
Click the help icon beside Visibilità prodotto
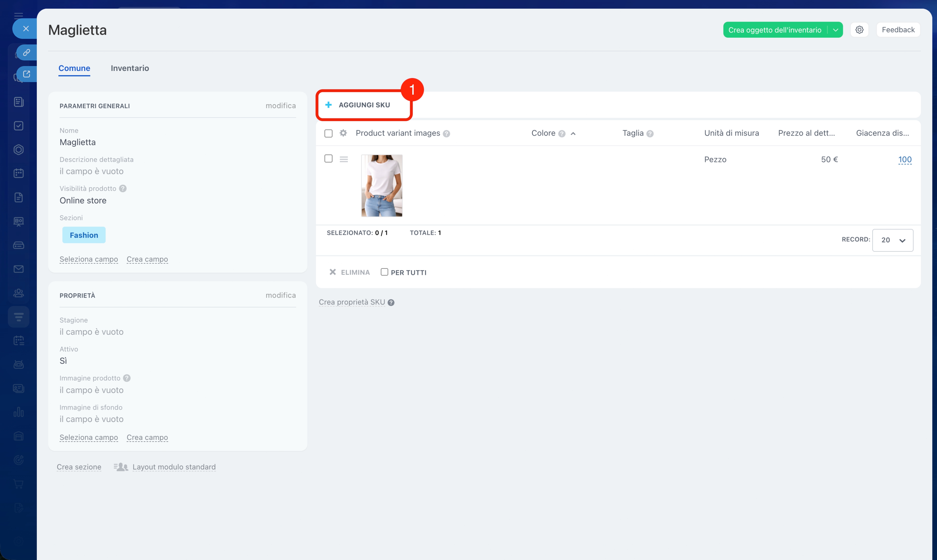point(123,189)
